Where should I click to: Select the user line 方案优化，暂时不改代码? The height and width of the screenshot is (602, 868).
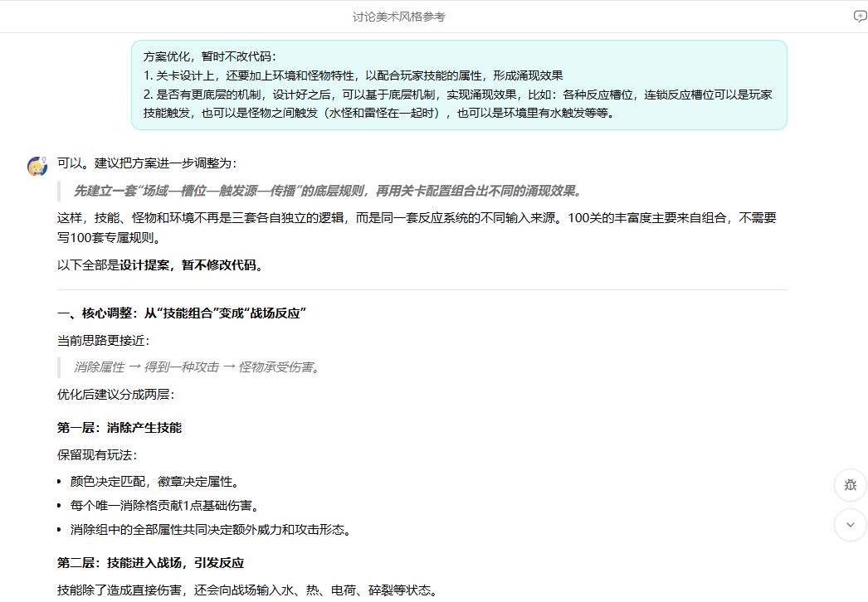click(x=210, y=56)
